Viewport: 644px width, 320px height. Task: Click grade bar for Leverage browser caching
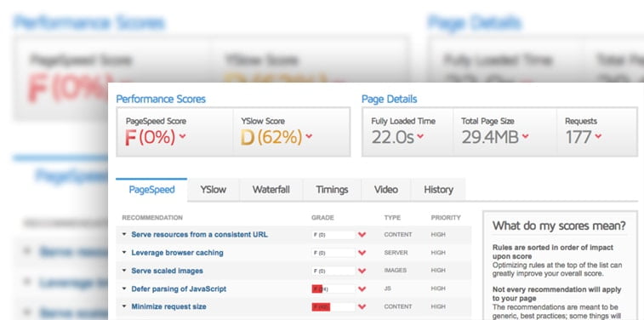pos(333,253)
